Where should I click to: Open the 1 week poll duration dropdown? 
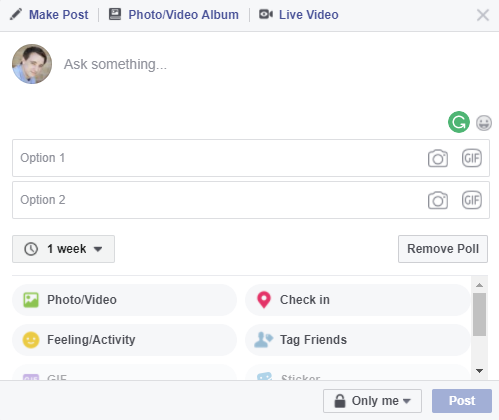pyautogui.click(x=63, y=249)
